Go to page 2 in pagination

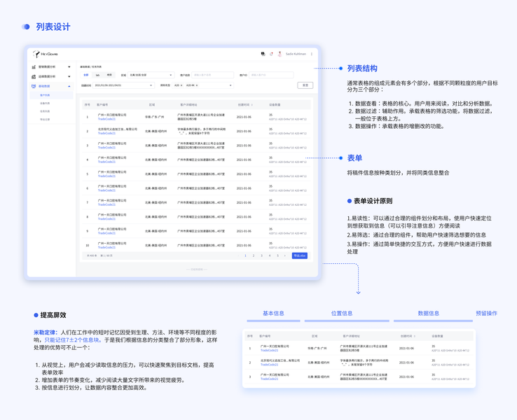(x=254, y=255)
